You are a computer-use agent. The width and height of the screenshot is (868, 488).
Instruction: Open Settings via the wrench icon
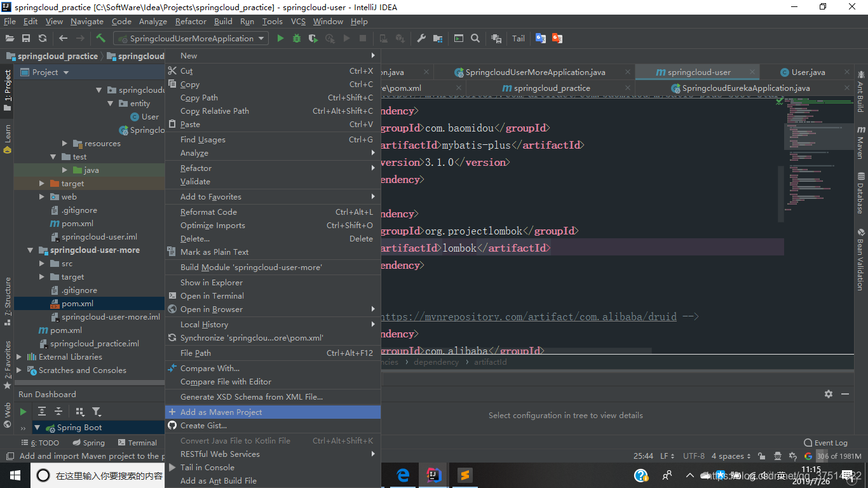[x=421, y=38]
